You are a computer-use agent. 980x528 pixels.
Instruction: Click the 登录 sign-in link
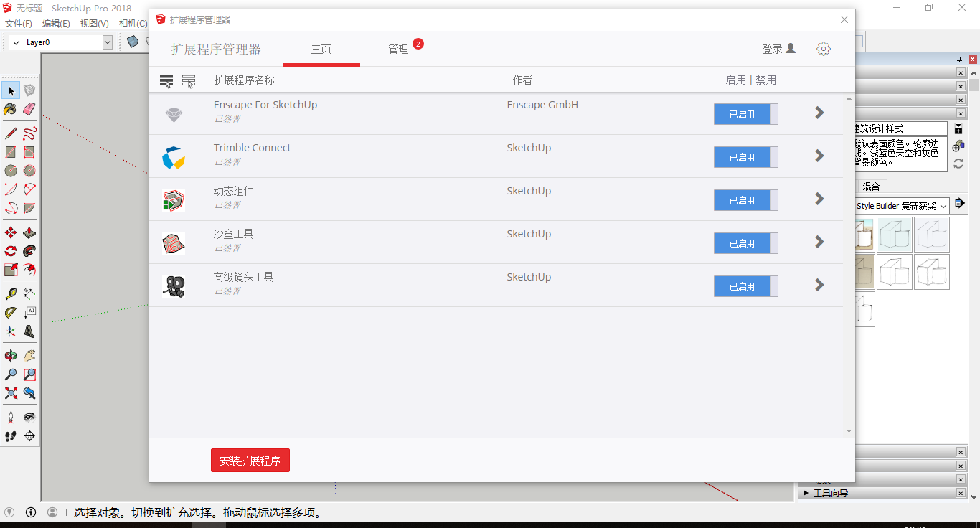coord(778,49)
